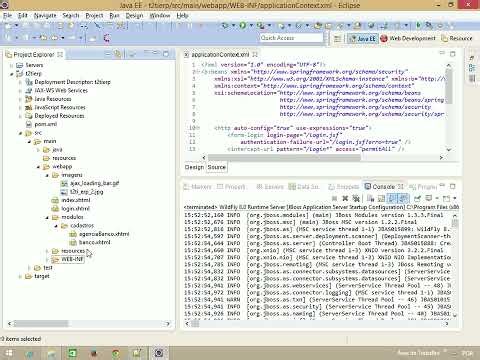Open the Console view tab
The width and height of the screenshot is (480, 360).
click(384, 187)
